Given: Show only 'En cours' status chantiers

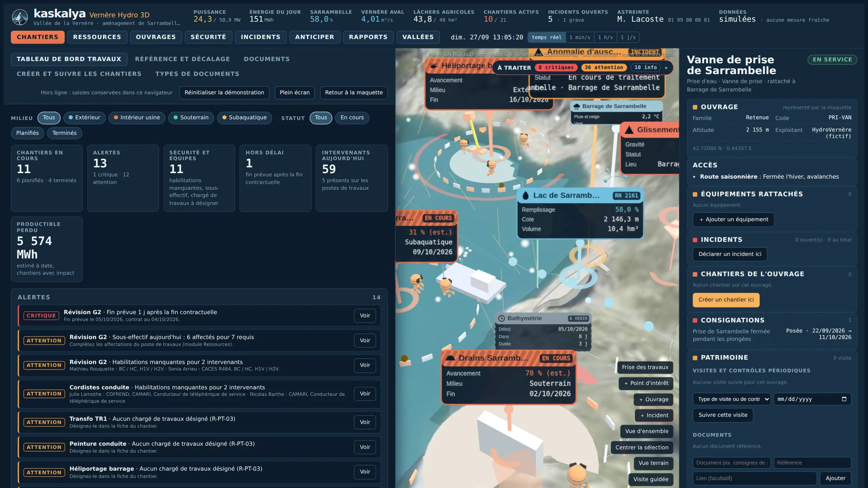Looking at the screenshot, I should [352, 118].
